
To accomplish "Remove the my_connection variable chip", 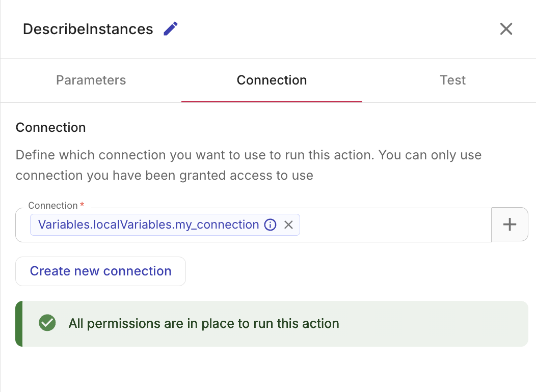I will point(288,225).
